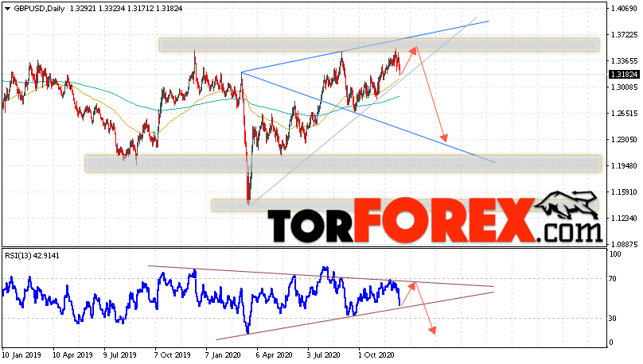Select price axis value 1.08875

pyautogui.click(x=624, y=245)
